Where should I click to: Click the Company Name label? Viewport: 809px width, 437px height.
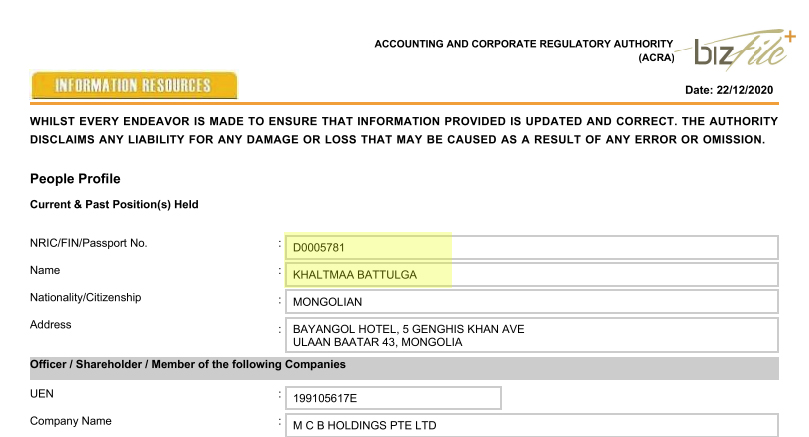coord(71,422)
